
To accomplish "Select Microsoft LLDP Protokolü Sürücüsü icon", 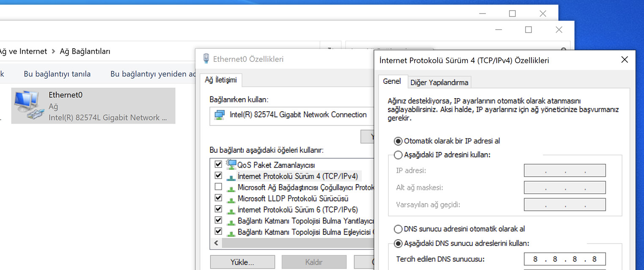I will coord(231,198).
